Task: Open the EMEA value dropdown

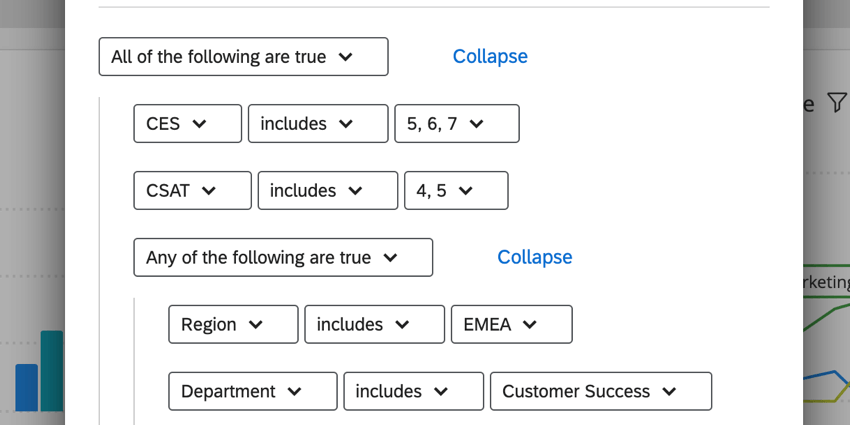Action: tap(511, 325)
